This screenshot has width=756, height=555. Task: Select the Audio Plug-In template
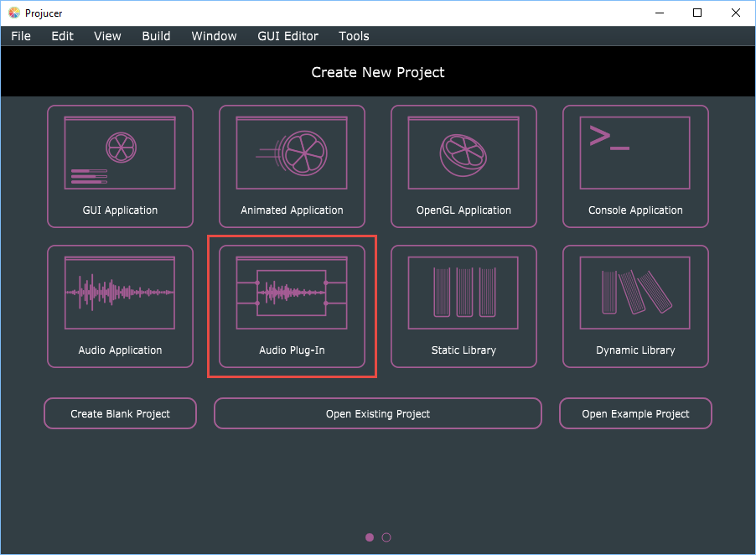pyautogui.click(x=292, y=306)
